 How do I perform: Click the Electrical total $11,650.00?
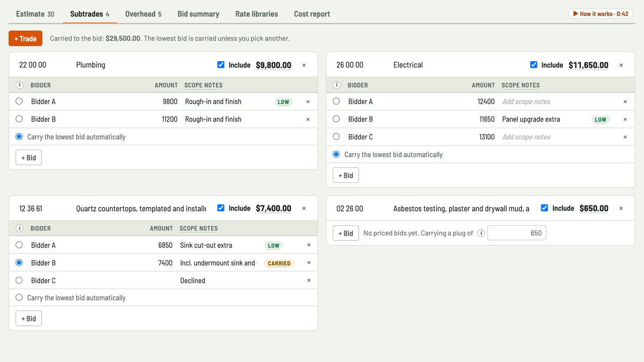(588, 65)
